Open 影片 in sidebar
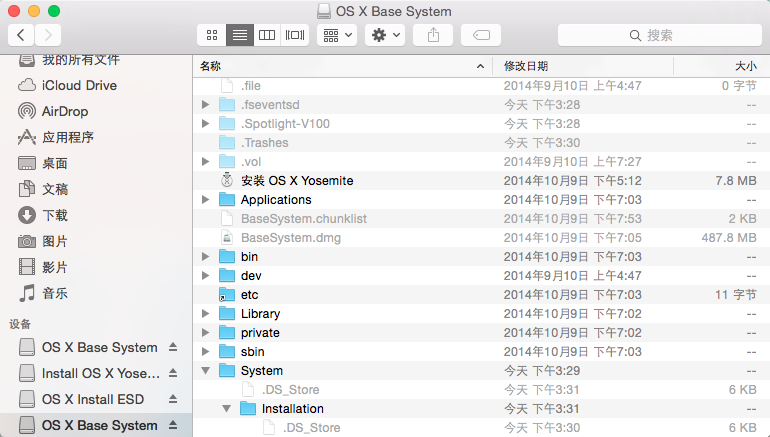770x437 pixels. click(96, 267)
